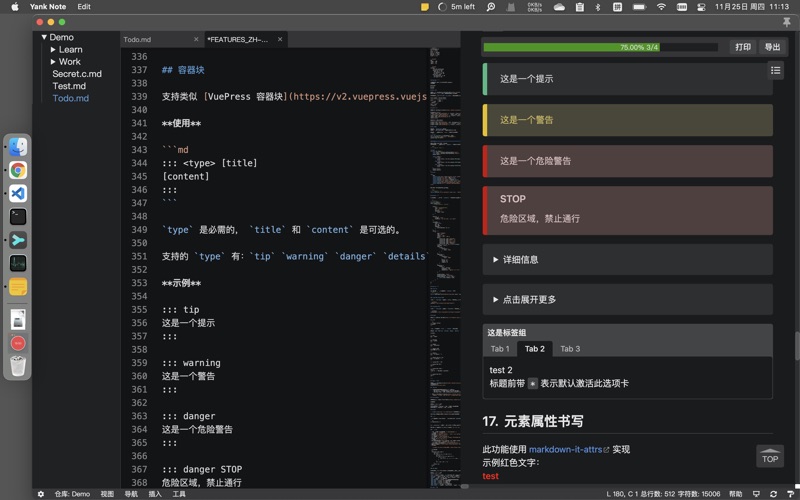
Task: Expand the Learn folder in file tree
Action: 53,49
